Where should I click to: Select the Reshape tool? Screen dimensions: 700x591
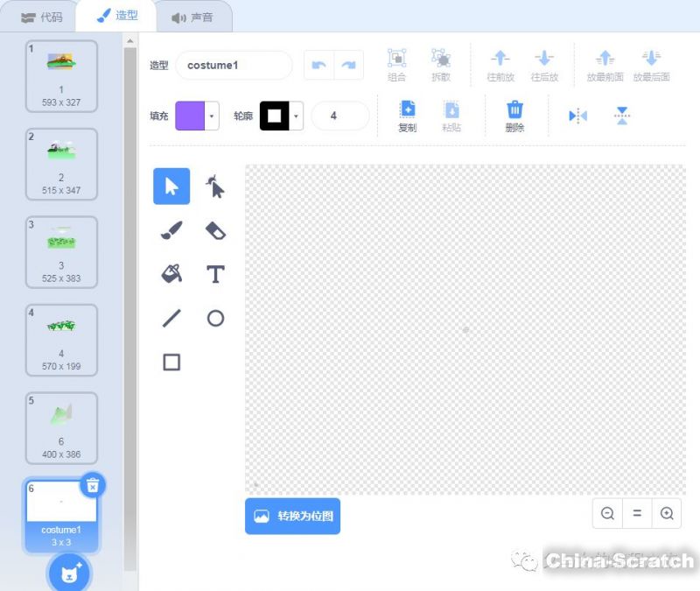coord(215,186)
